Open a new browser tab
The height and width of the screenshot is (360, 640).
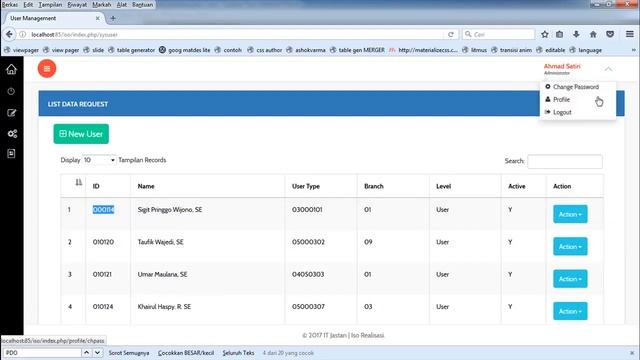[113, 18]
